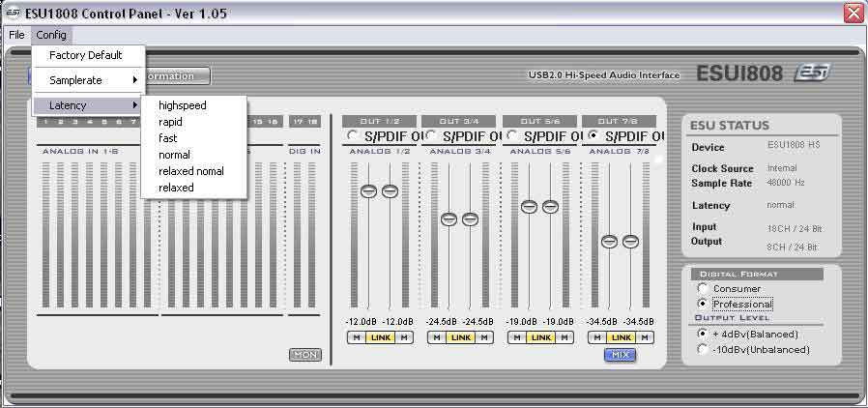The height and width of the screenshot is (408, 868).
Task: Open the File menu
Action: (16, 35)
